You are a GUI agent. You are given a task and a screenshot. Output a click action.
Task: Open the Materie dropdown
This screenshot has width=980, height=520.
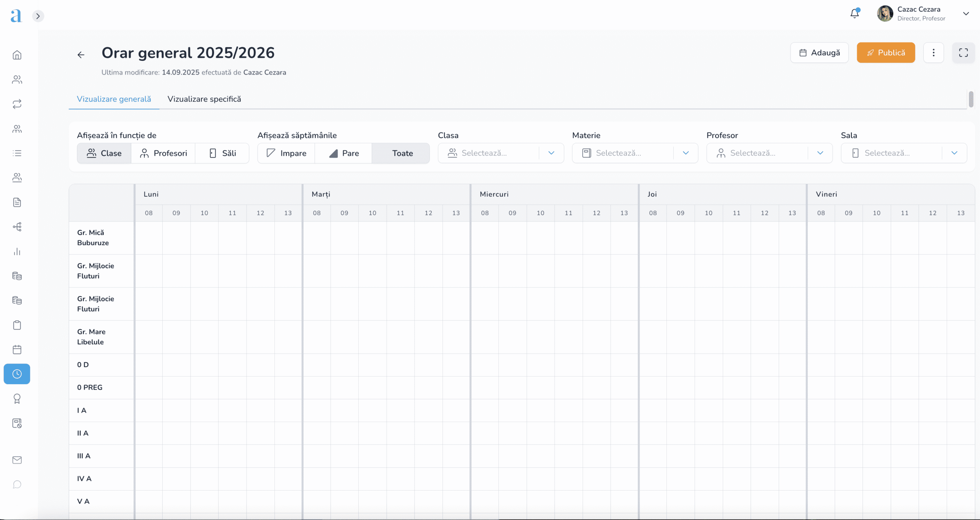[x=635, y=153]
